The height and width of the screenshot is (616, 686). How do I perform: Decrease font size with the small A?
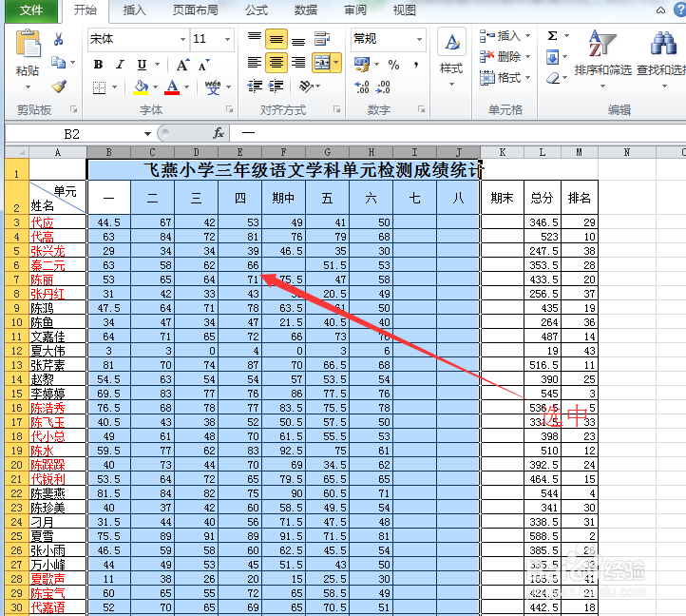204,65
